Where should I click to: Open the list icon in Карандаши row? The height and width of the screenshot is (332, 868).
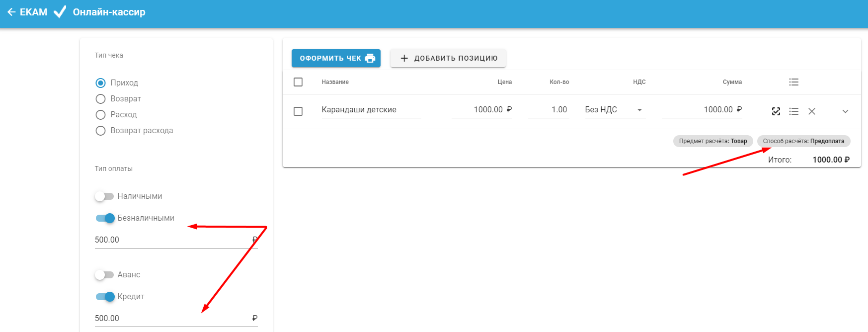(x=793, y=111)
